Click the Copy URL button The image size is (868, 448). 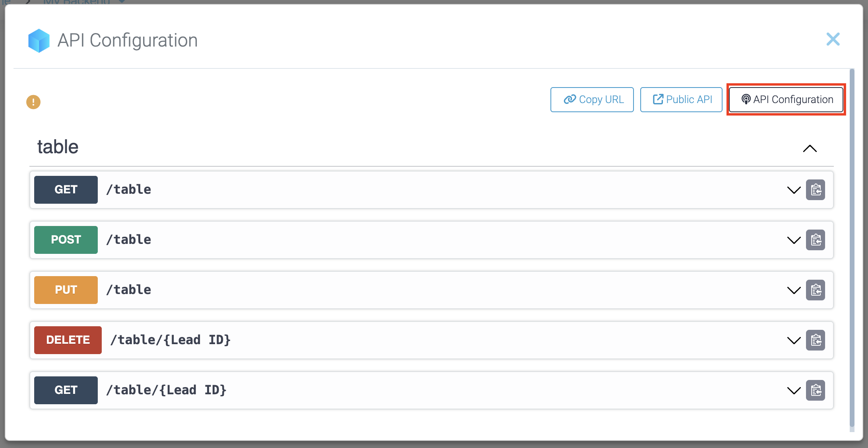(592, 99)
